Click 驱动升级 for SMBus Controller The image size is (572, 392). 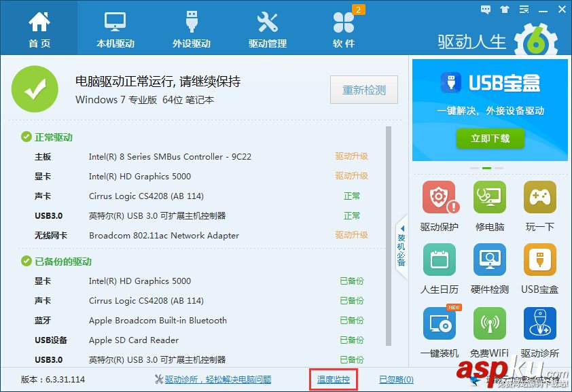click(351, 156)
